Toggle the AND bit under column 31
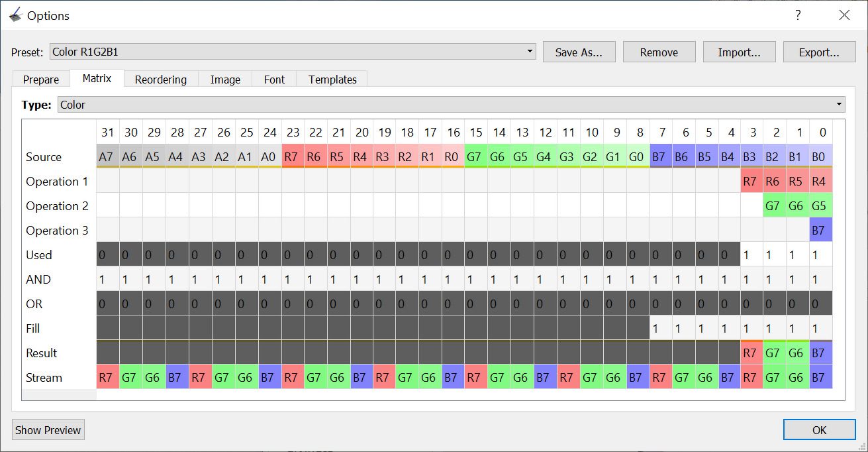Screen dimensions: 868x452 point(108,279)
